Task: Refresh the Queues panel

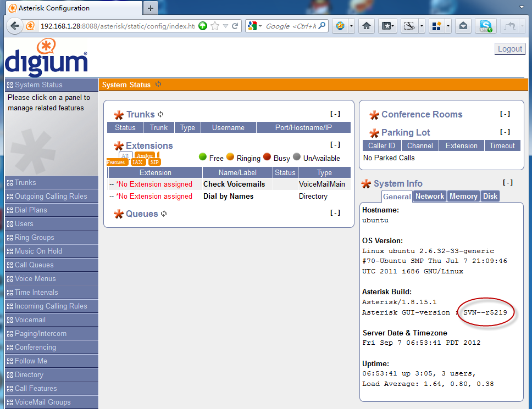Action: tap(164, 214)
